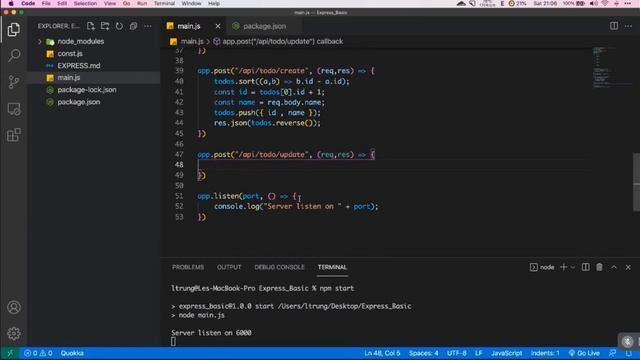Image resolution: width=640 pixels, height=360 pixels.
Task: Open the Apple menu
Action: (11, 3)
